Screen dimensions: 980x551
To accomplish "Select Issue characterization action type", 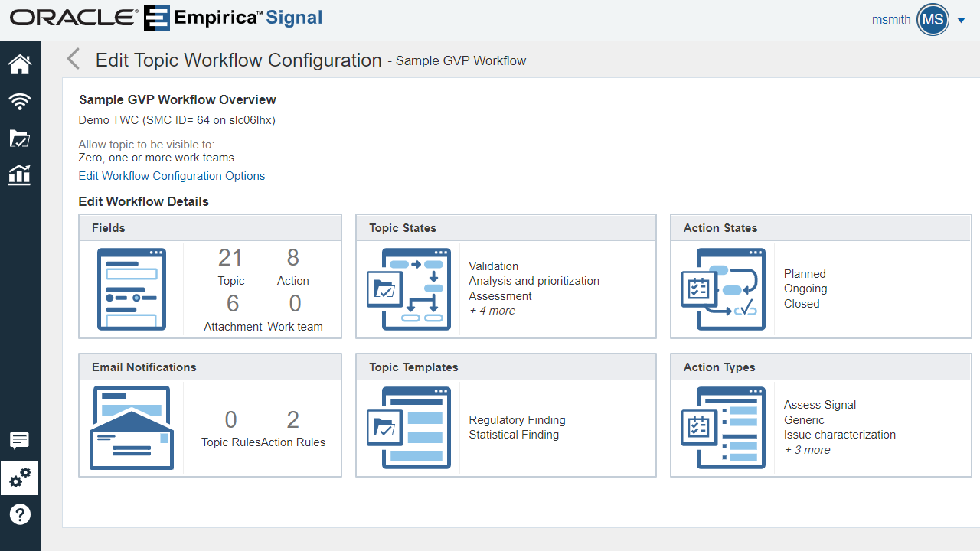I will click(x=840, y=435).
